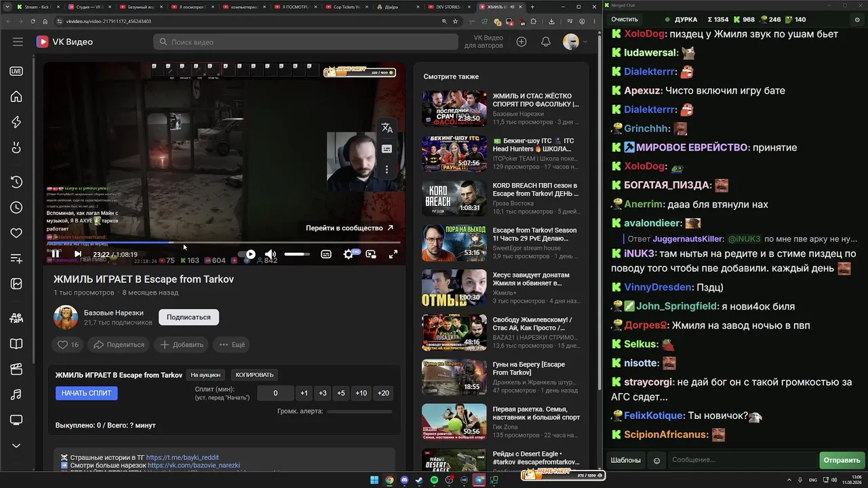Open the TV screen section in sidebar
Image resolution: width=868 pixels, height=488 pixels.
click(16, 420)
